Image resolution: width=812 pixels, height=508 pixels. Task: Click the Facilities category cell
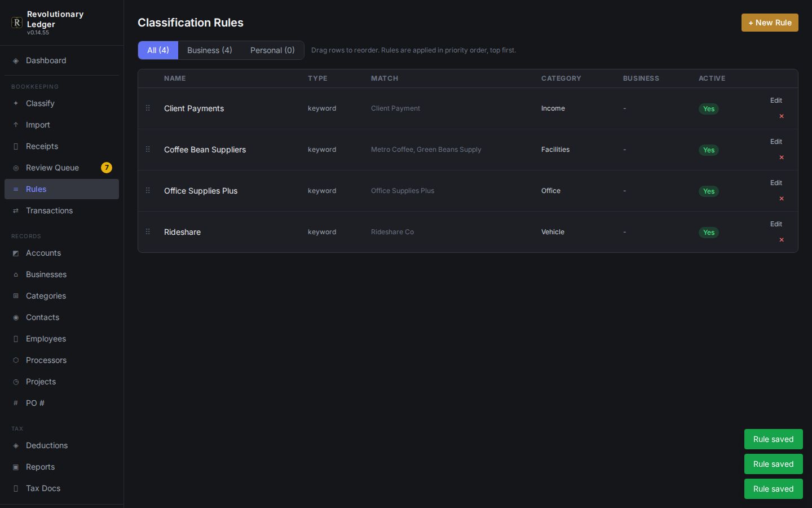[x=555, y=150]
